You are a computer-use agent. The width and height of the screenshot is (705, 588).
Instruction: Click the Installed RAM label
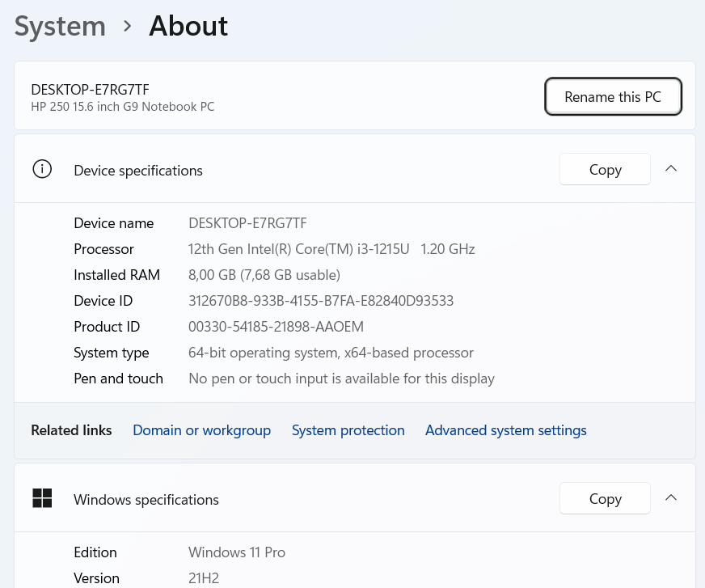pos(117,275)
